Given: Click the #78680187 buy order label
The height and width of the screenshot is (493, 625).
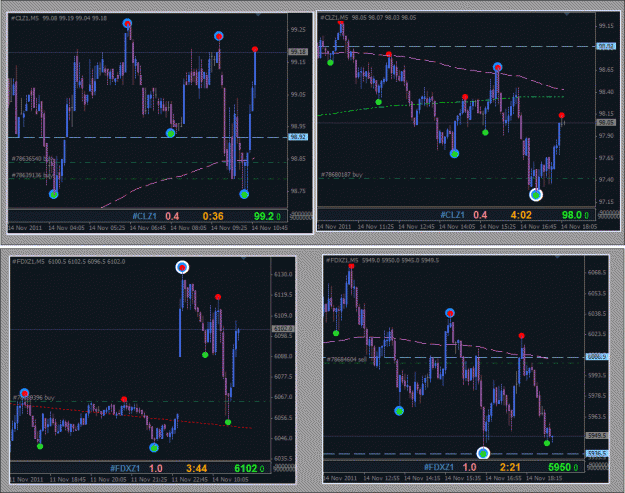Looking at the screenshot, I should coord(342,175).
